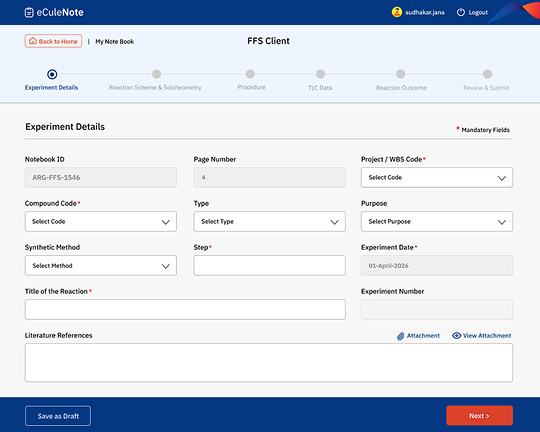Go to the Procedure tab label

tap(251, 87)
